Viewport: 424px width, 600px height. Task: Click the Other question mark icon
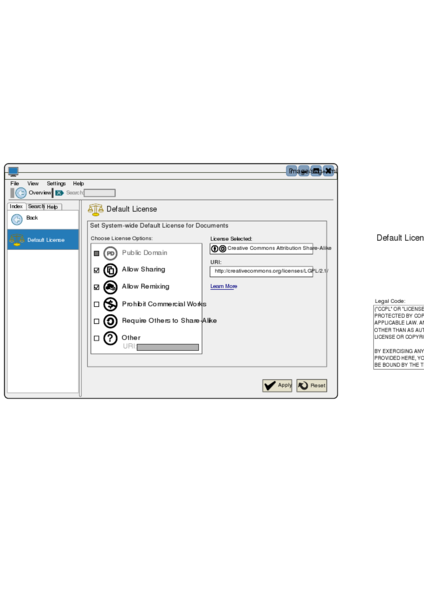tap(110, 338)
